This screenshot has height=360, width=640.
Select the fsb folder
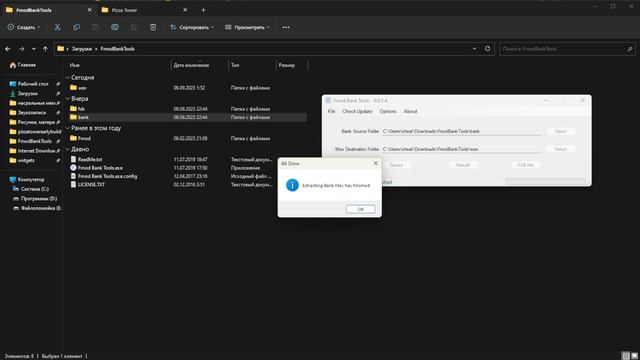pyautogui.click(x=81, y=109)
